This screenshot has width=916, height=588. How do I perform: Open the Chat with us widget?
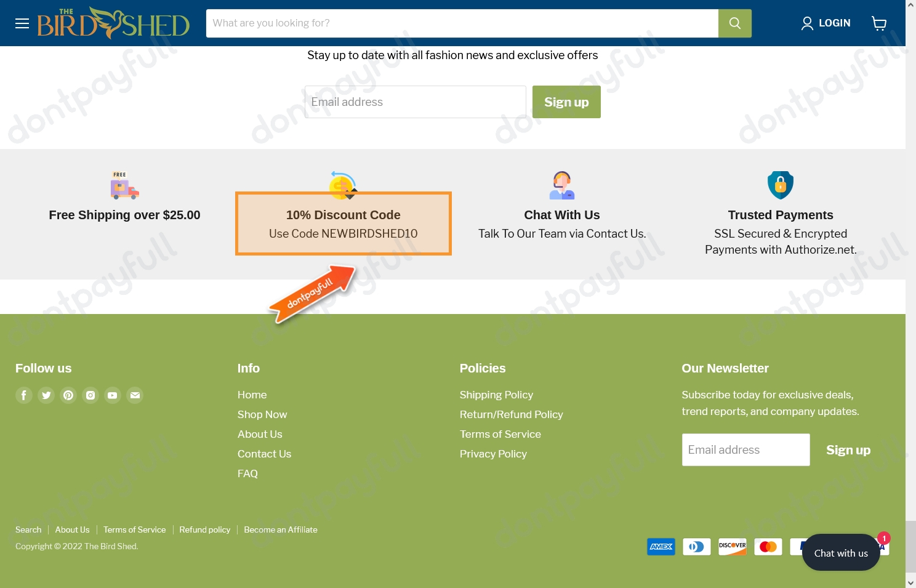841,552
